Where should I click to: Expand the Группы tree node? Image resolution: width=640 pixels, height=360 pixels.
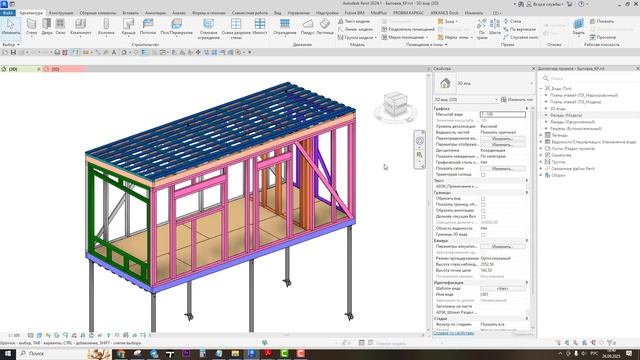(x=541, y=162)
